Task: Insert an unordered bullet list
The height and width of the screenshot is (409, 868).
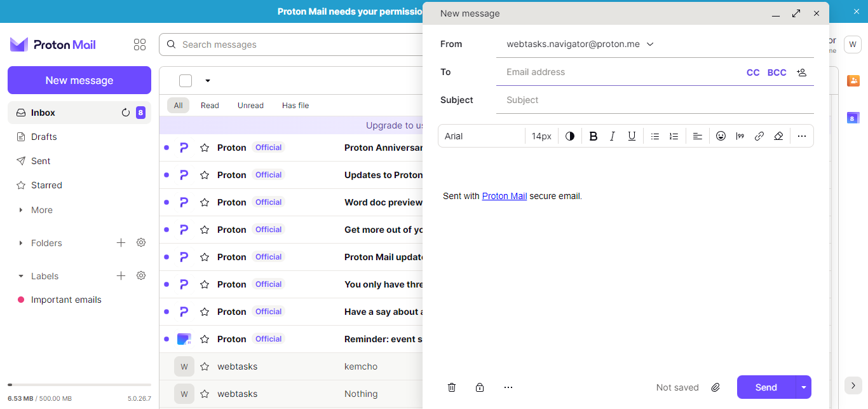Action: pos(655,136)
